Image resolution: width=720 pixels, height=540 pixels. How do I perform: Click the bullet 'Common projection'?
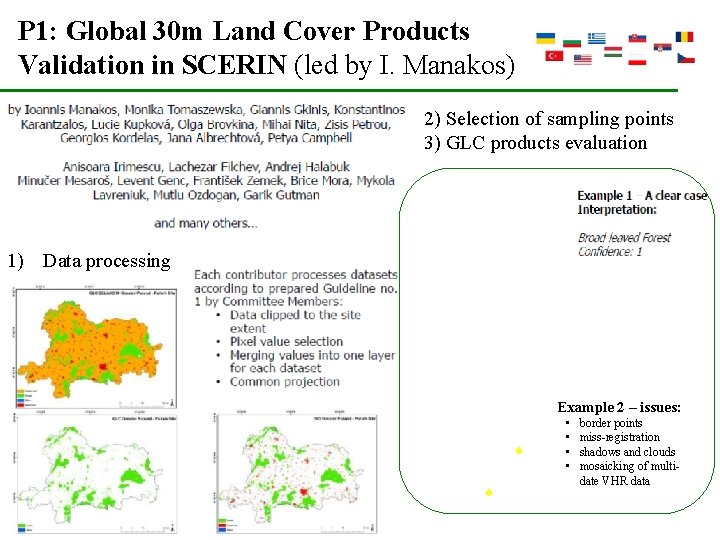pos(285,382)
